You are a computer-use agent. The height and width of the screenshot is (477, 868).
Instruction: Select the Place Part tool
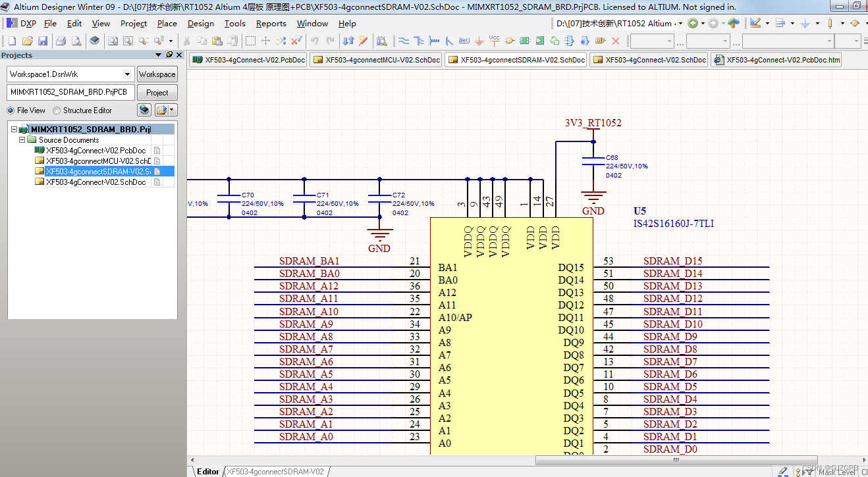pos(509,40)
